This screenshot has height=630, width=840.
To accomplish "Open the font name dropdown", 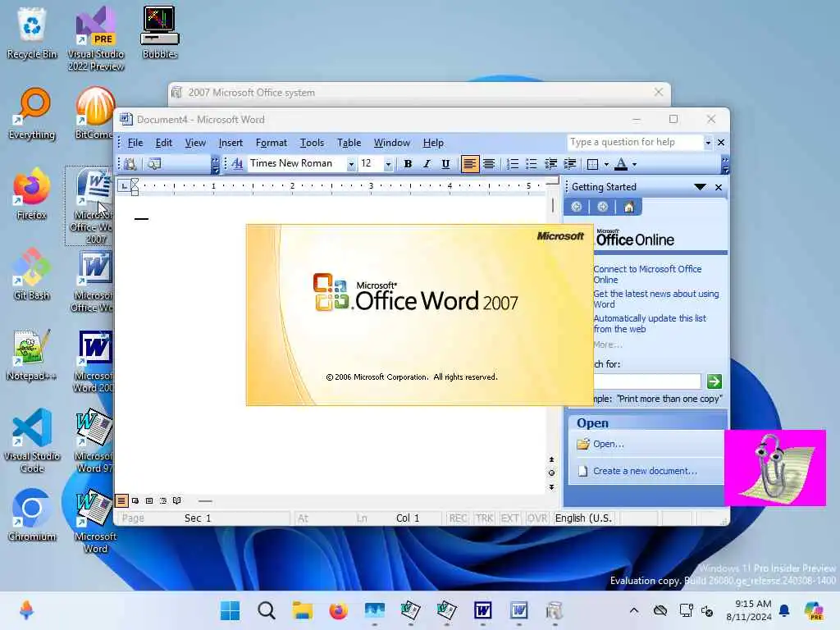I will point(351,164).
